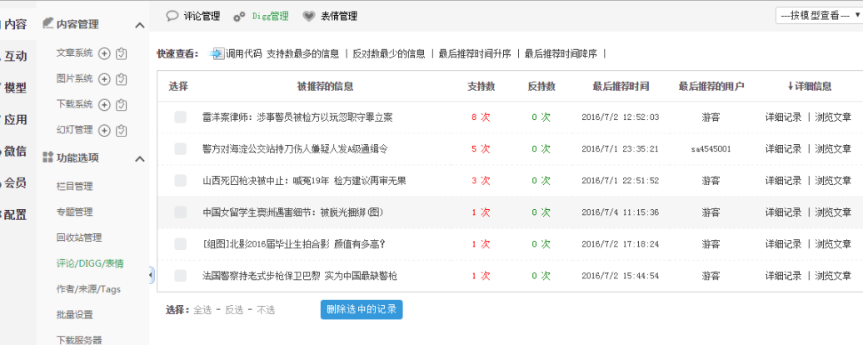Screen dimensions: 868x345
Task: Select the checkbox for 法国警察持老式步枪 row
Action: tap(180, 276)
